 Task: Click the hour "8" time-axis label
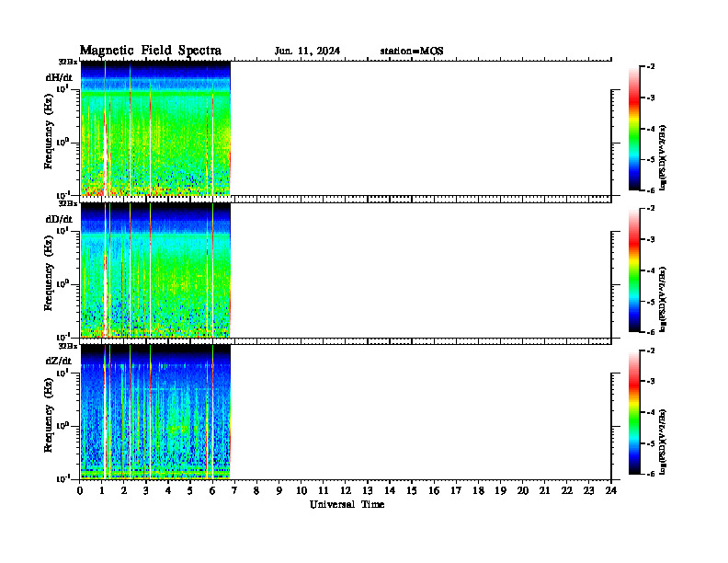(x=256, y=491)
